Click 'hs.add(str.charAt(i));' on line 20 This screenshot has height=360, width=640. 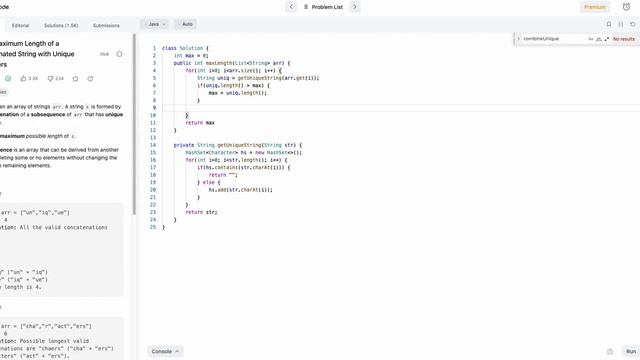tap(240, 190)
